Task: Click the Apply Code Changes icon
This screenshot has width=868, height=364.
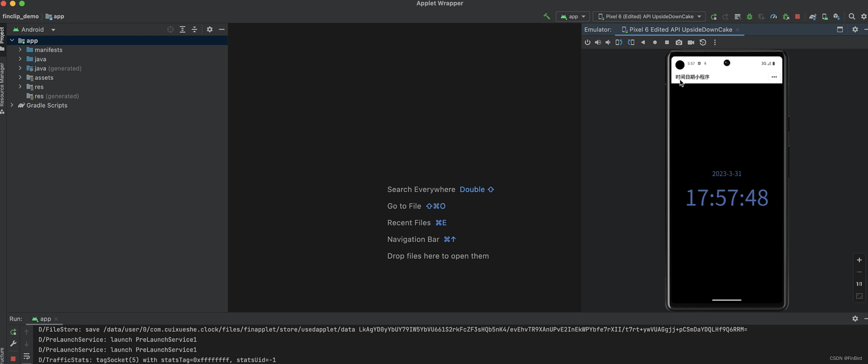Action: coord(737,16)
